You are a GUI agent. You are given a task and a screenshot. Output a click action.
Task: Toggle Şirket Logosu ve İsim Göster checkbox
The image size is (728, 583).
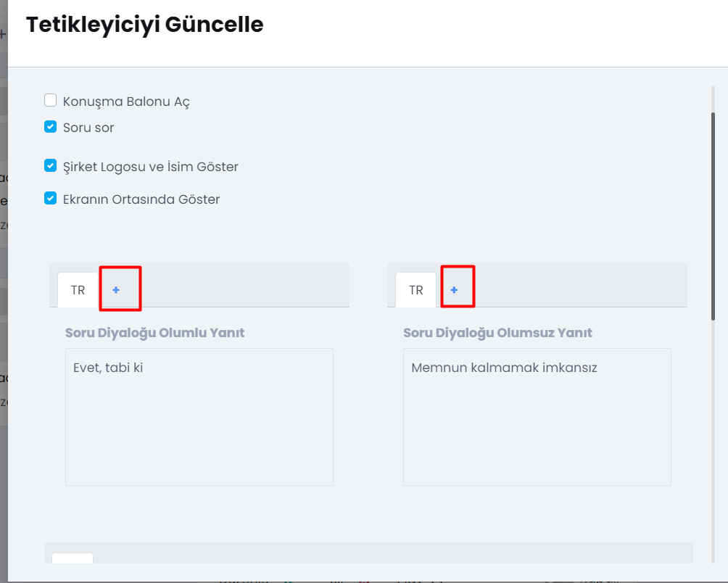pyautogui.click(x=51, y=166)
